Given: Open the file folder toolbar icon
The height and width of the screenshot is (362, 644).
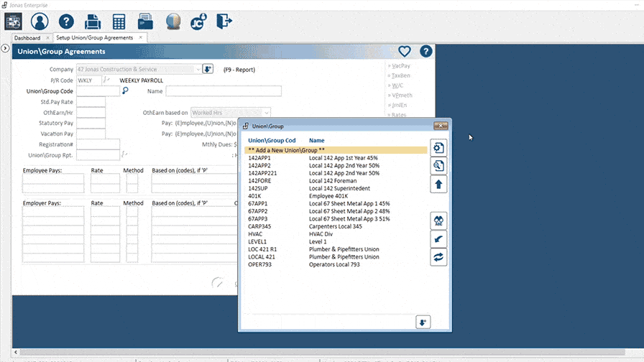Looking at the screenshot, I should 145,22.
